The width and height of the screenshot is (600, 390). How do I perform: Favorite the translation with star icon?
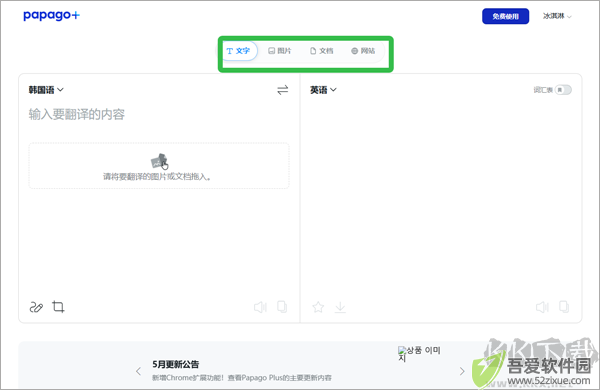[x=318, y=307]
